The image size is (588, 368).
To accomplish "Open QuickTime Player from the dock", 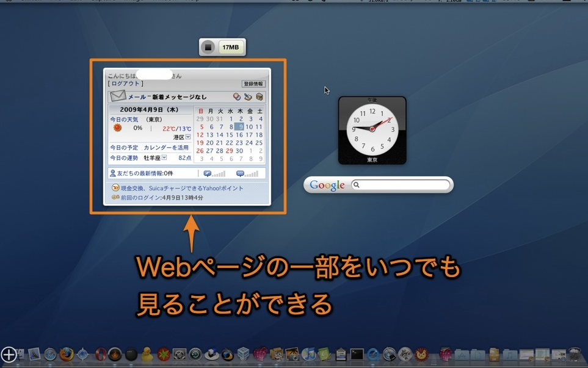I will (373, 355).
